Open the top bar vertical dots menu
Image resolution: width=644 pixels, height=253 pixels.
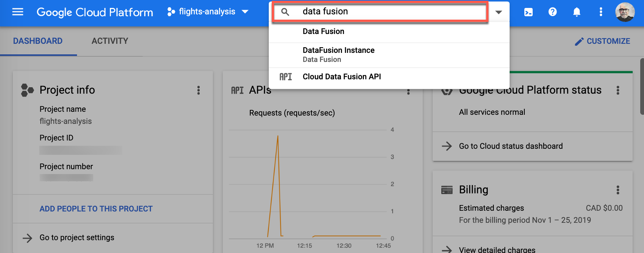601,12
